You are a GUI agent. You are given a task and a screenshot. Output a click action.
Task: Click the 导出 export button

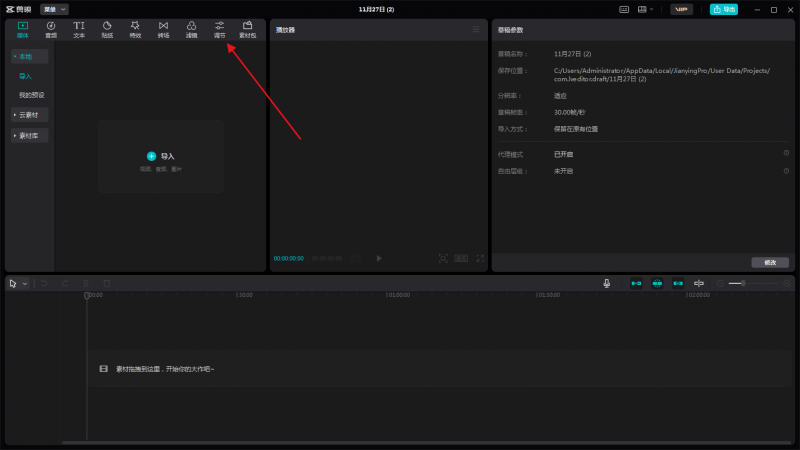723,9
